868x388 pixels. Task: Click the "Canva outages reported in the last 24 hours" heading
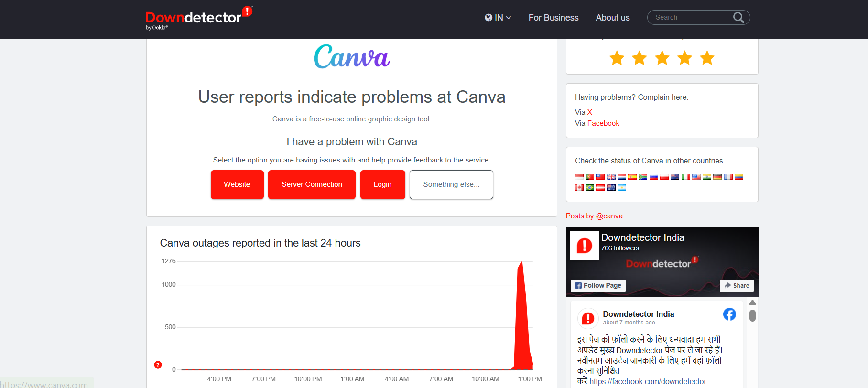(x=260, y=243)
